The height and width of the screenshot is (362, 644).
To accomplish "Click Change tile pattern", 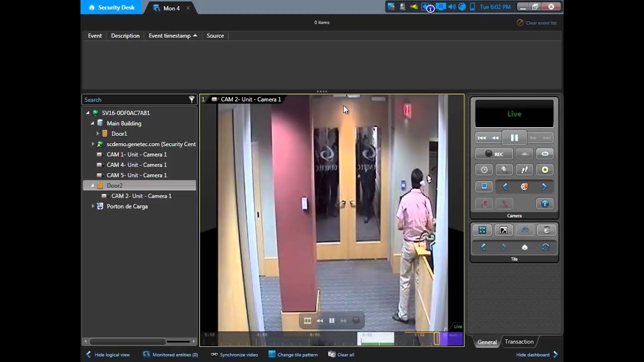I will click(x=293, y=354).
